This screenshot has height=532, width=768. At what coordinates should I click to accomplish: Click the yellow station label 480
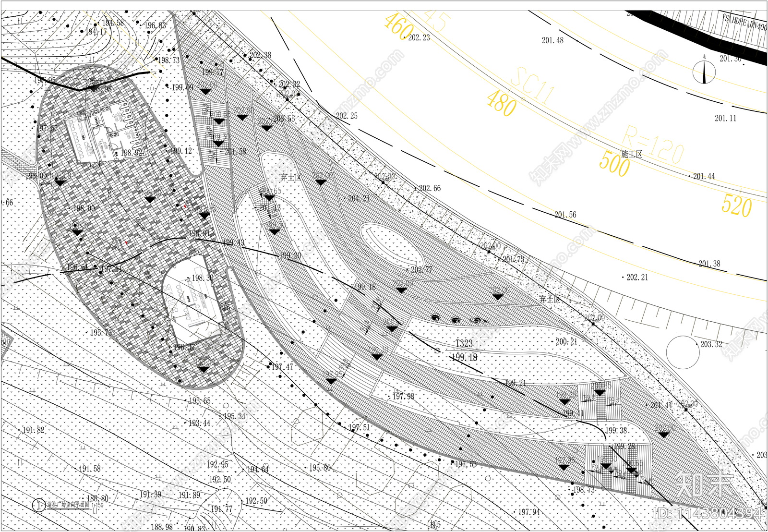502,103
